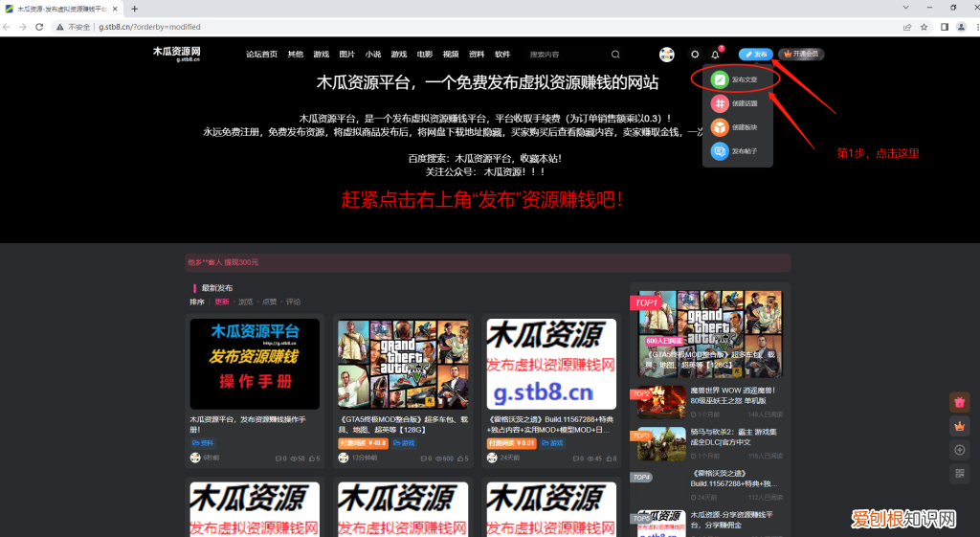Open the 其他 nav item

tap(295, 55)
